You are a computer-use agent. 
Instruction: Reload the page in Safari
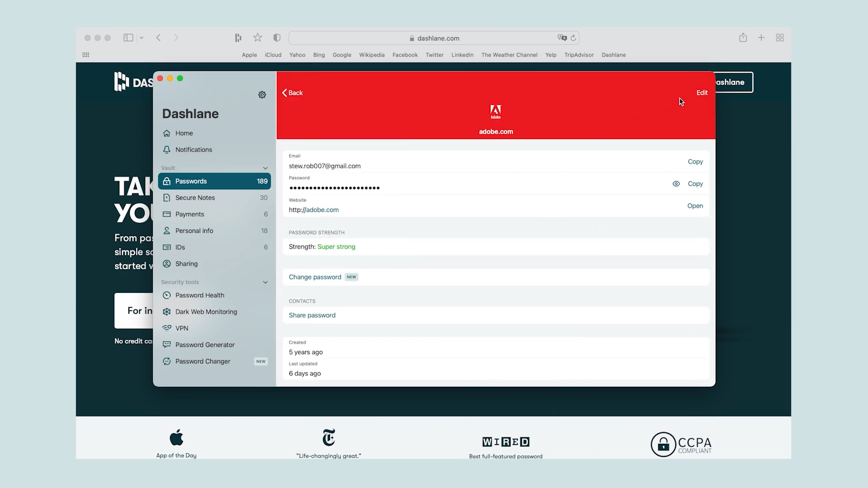pyautogui.click(x=573, y=38)
